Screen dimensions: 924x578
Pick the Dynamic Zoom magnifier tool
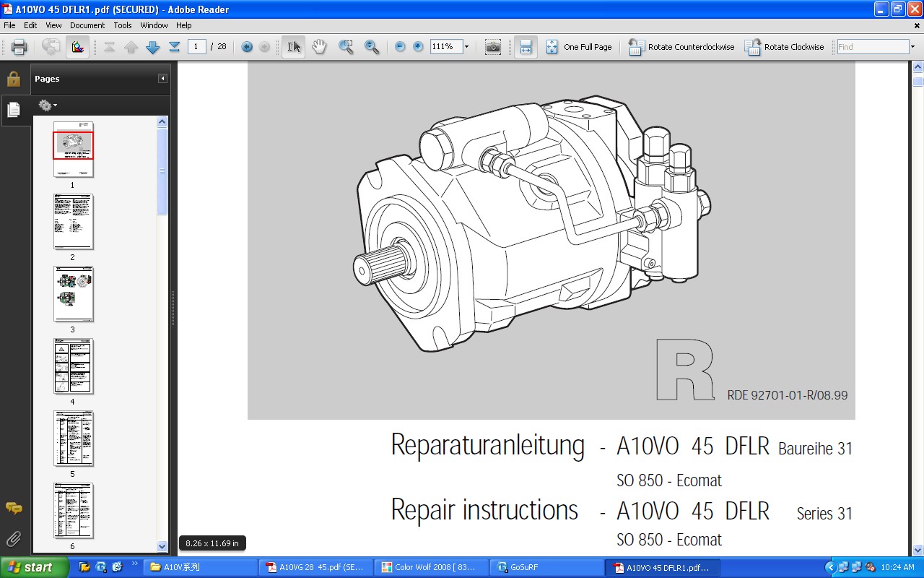point(372,47)
